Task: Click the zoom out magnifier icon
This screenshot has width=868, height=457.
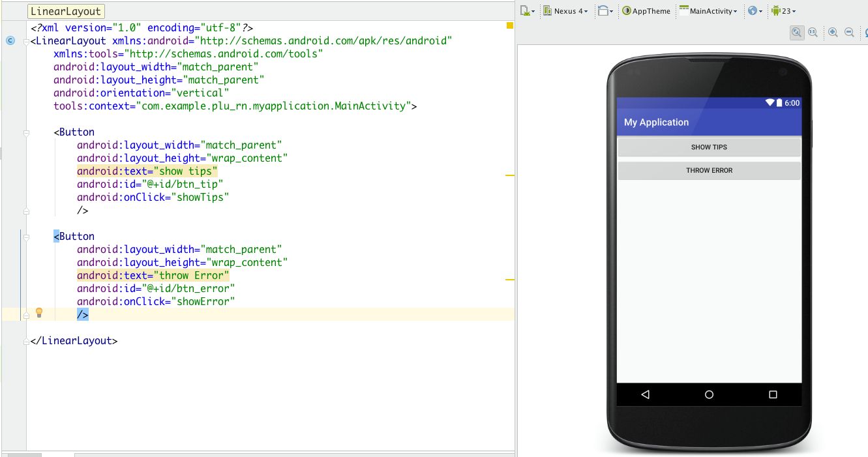Action: [x=849, y=32]
